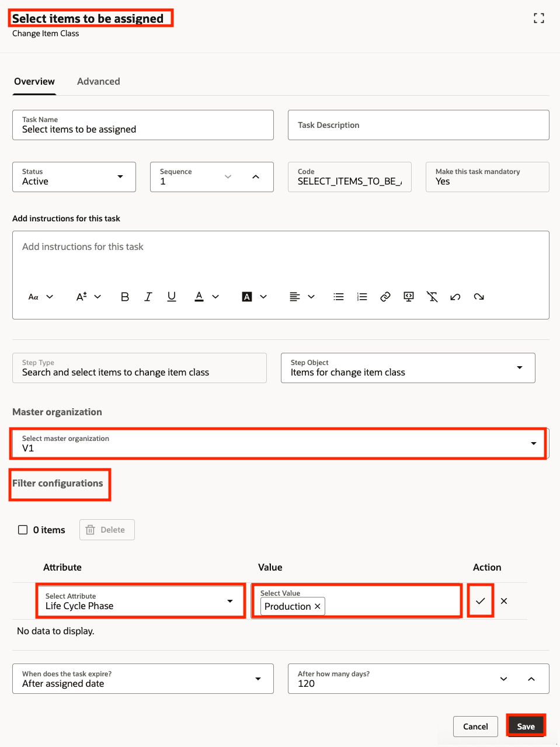Increment the Sequence value with the stepper arrow
Image resolution: width=560 pixels, height=747 pixels.
[256, 176]
